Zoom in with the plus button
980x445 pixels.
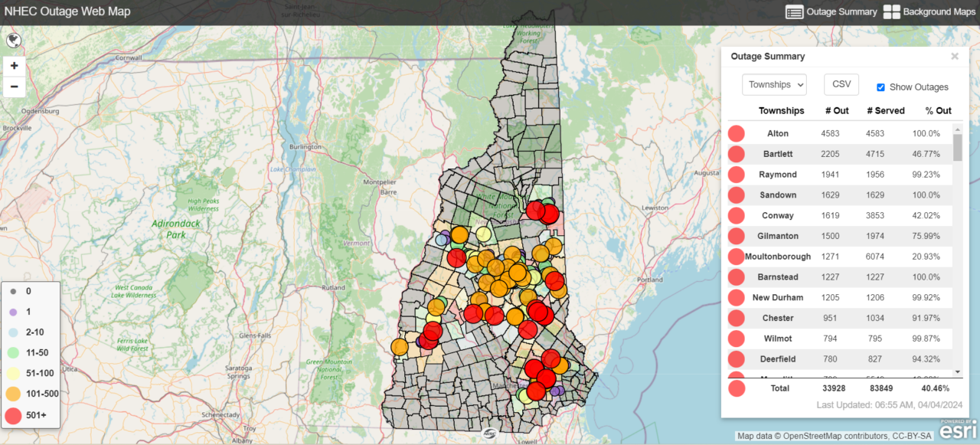tap(14, 66)
